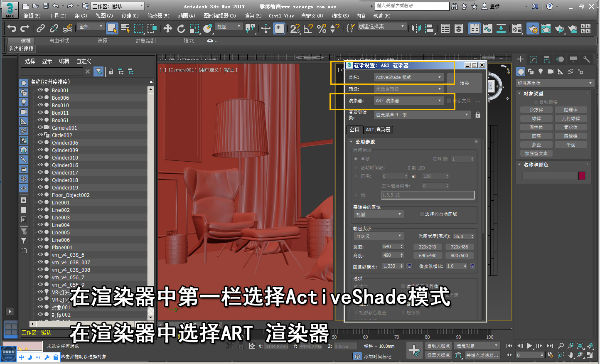Open Target dropdown showing ActiveShade

[x=408, y=77]
